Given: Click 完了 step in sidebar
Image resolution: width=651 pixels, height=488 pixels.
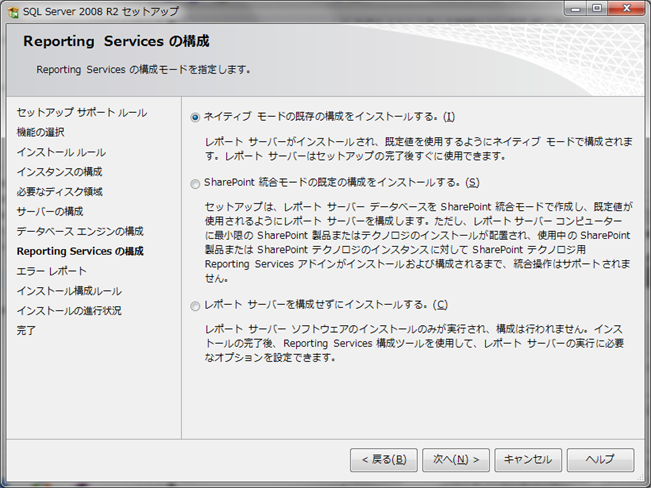Looking at the screenshot, I should click(x=26, y=331).
